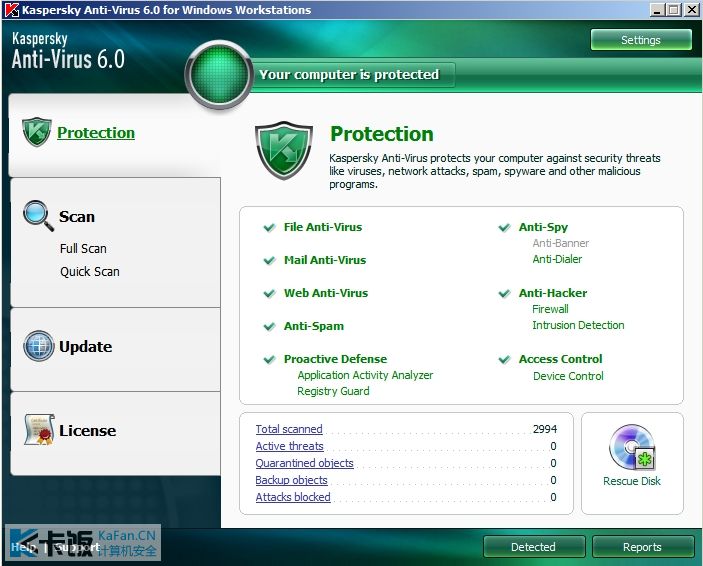Open the License section tab
Image resolution: width=703 pixels, height=566 pixels.
click(x=116, y=433)
